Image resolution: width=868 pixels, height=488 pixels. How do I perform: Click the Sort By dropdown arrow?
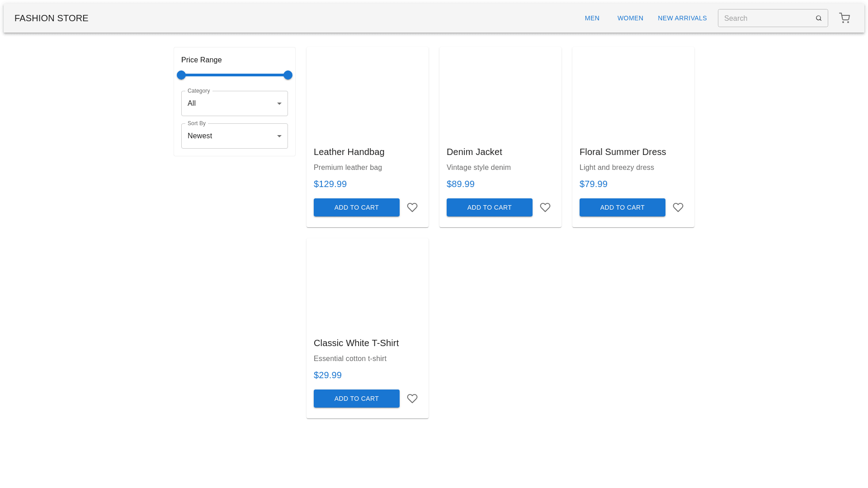(279, 136)
